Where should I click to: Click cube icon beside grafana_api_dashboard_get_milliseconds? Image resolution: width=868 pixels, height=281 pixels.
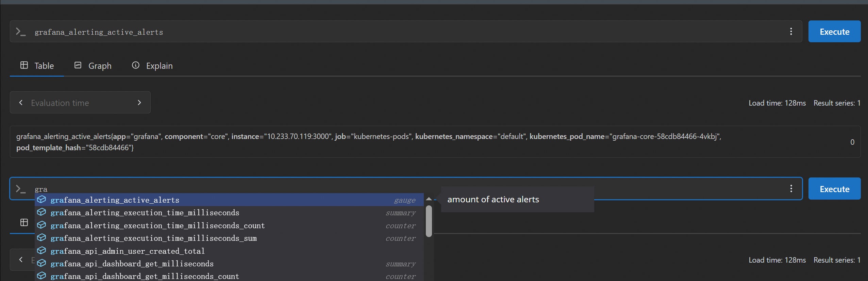[x=41, y=263]
